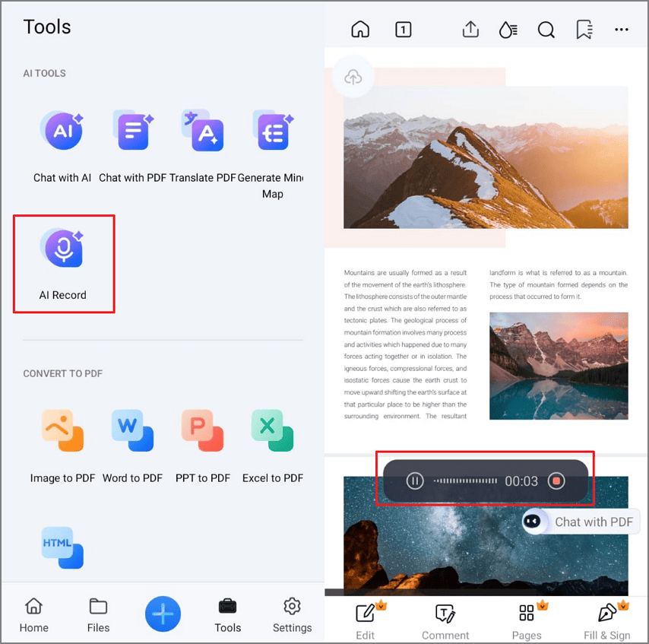Select PPT to PDF converter
The image size is (649, 644).
click(x=202, y=446)
